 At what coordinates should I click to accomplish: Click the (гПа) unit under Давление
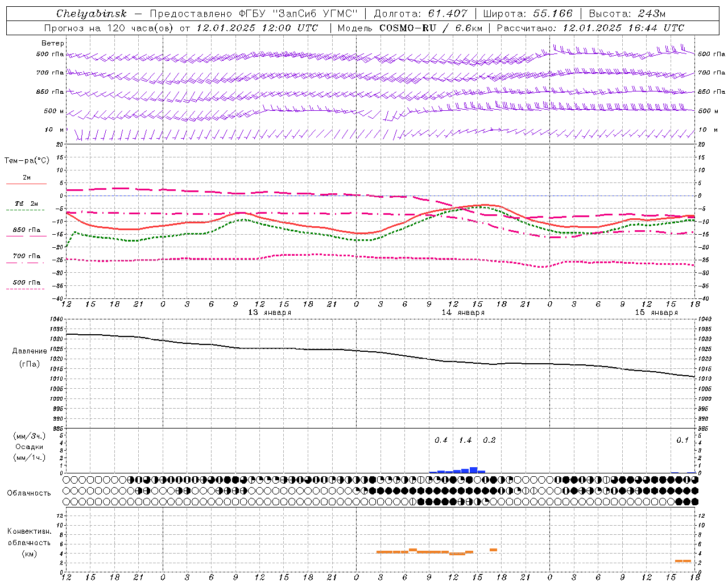30,364
